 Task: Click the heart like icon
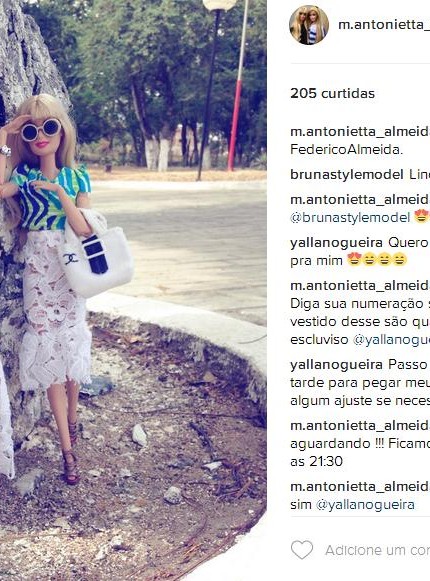(302, 550)
